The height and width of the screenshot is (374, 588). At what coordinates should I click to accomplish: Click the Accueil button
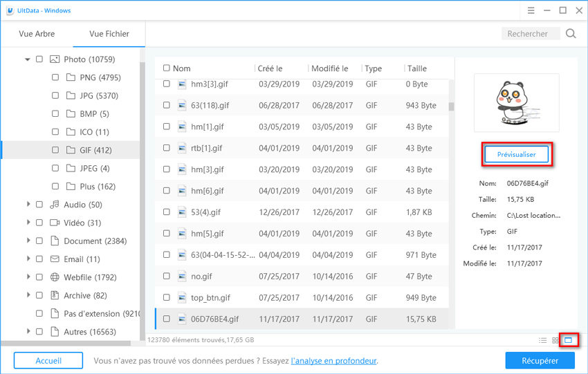pos(48,360)
